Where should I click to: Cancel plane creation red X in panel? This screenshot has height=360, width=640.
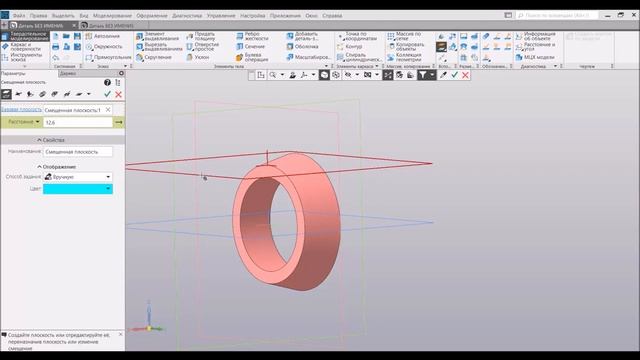click(x=118, y=94)
